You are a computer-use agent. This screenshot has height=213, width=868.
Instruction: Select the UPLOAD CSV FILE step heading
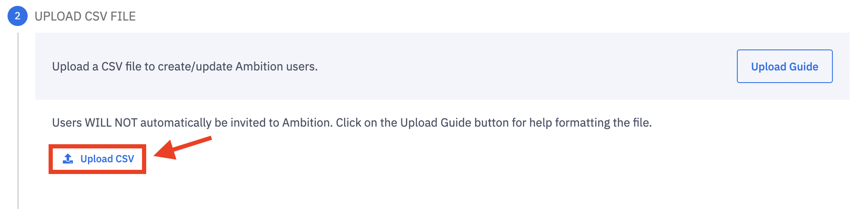click(x=85, y=16)
